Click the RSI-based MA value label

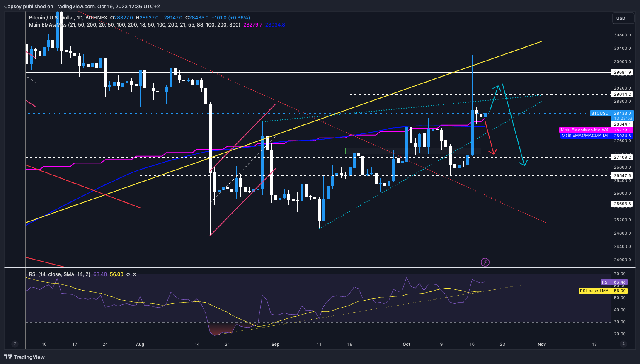[594, 291]
